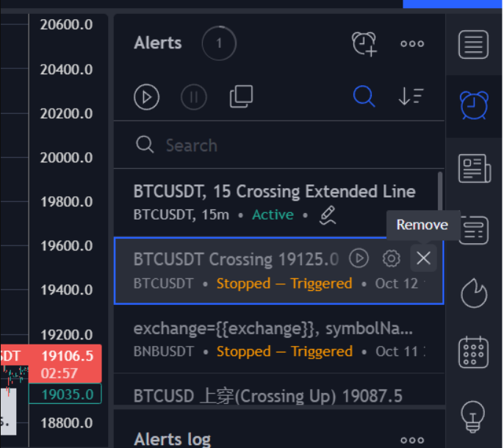The image size is (504, 448).
Task: Click the edit drawing icon beside Active
Action: click(328, 215)
